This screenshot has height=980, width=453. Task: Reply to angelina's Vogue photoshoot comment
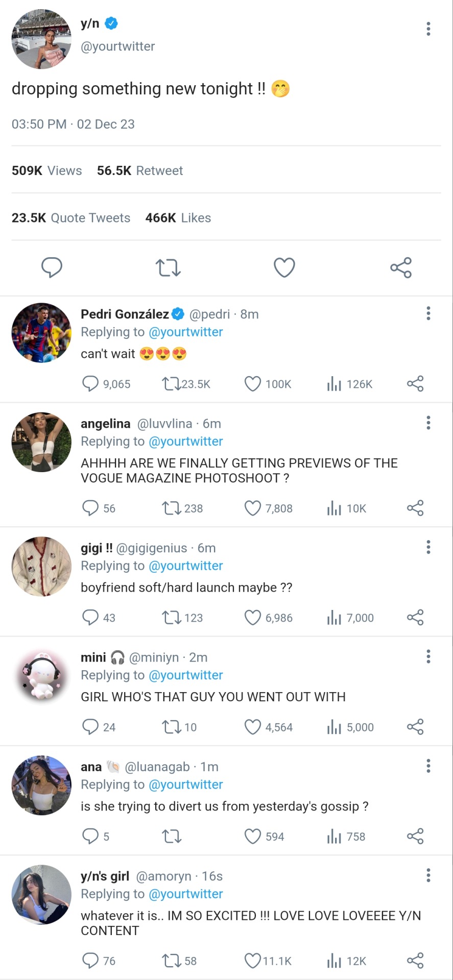[x=90, y=508]
